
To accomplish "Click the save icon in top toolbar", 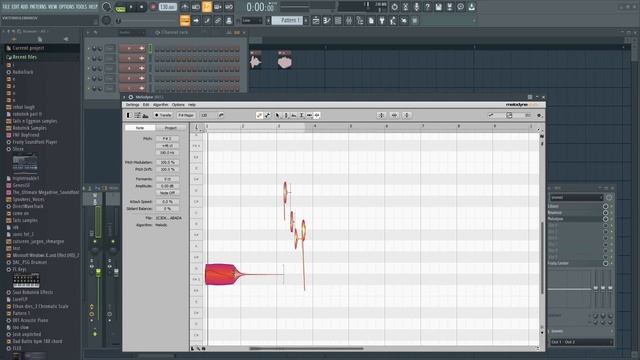I will click(x=438, y=7).
